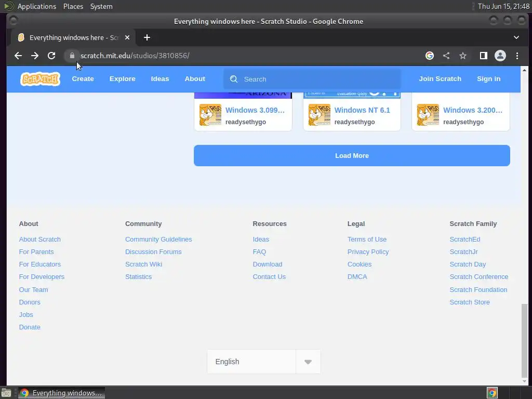
Task: Open the Donors link
Action: [30, 302]
